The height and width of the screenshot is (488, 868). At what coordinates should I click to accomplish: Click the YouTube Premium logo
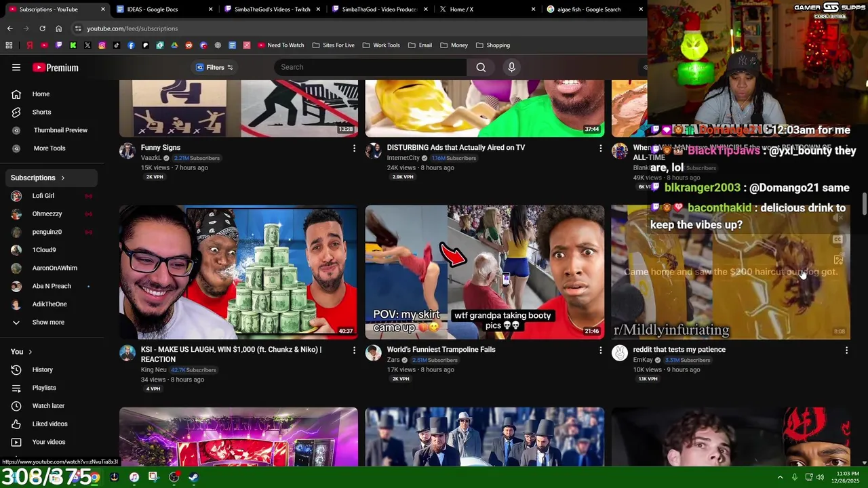click(x=56, y=67)
